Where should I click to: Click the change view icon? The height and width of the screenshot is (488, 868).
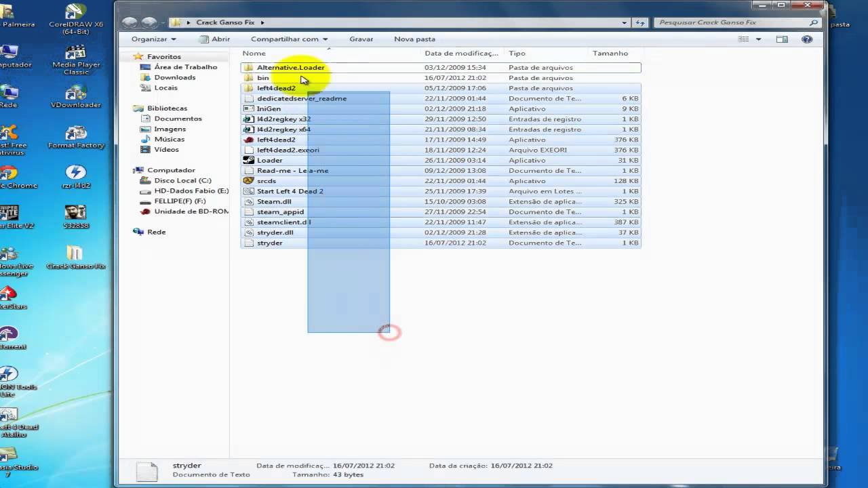[743, 39]
